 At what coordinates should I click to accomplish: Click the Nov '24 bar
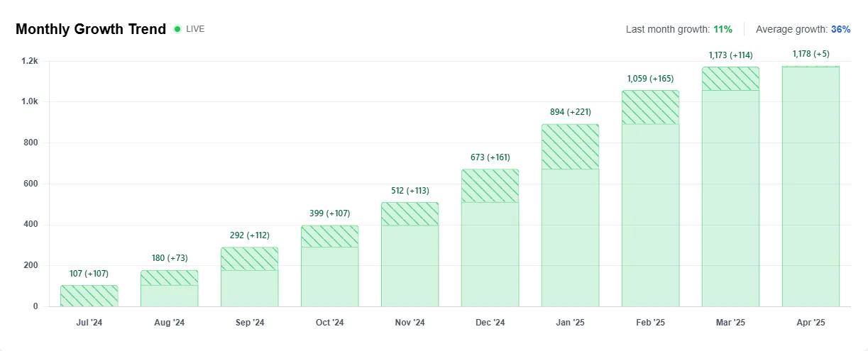click(410, 255)
